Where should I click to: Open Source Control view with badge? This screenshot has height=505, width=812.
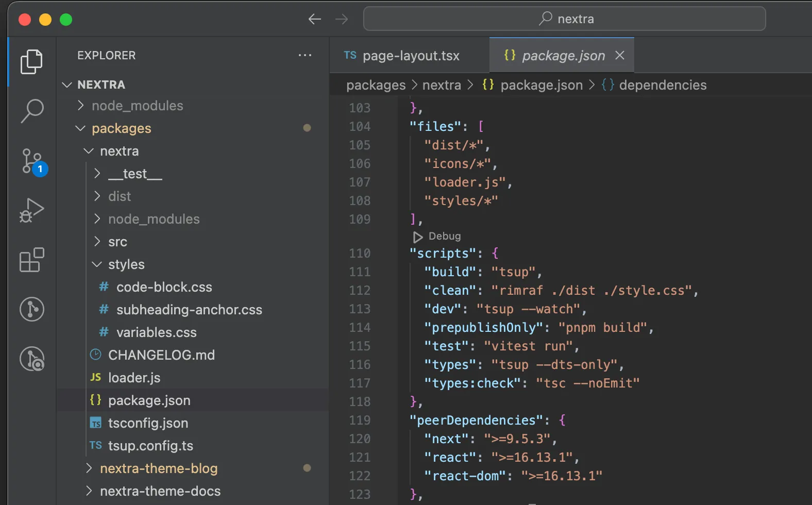(x=32, y=161)
